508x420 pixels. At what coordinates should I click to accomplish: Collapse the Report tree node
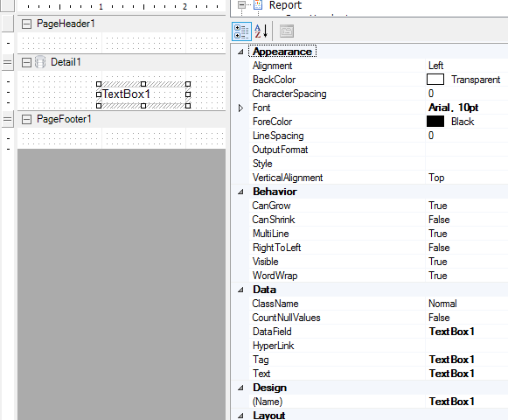pos(241,4)
